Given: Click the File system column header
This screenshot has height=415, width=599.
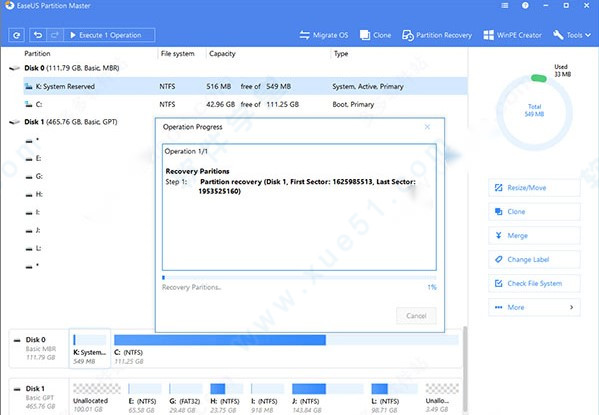Looking at the screenshot, I should click(177, 53).
